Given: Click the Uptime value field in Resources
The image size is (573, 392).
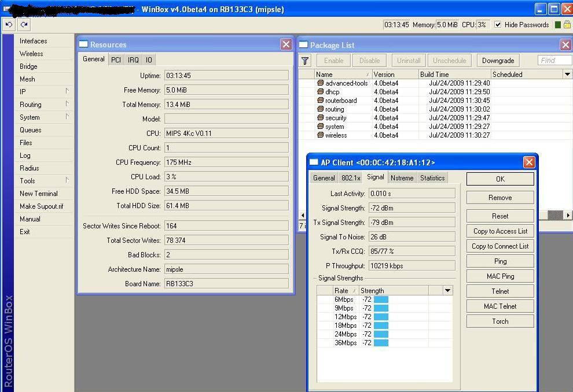Looking at the screenshot, I should click(226, 76).
